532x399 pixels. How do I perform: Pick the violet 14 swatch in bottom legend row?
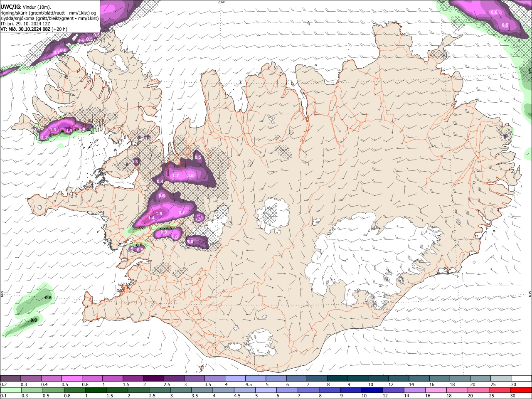[x=414, y=390]
